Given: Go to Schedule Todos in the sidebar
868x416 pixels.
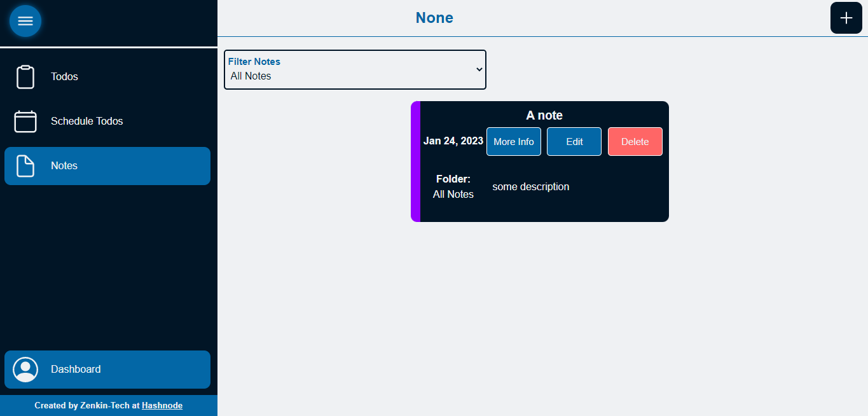Looking at the screenshot, I should coord(107,121).
